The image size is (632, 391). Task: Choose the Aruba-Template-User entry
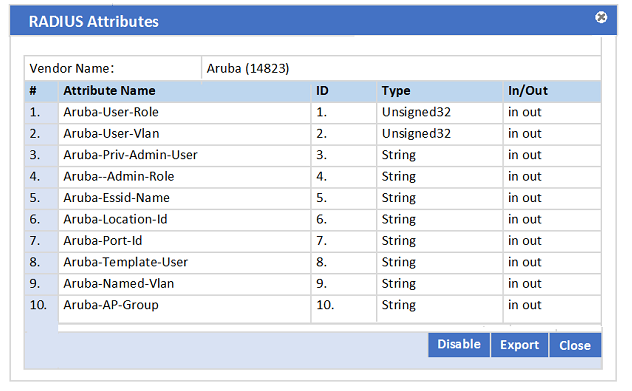pyautogui.click(x=313, y=262)
